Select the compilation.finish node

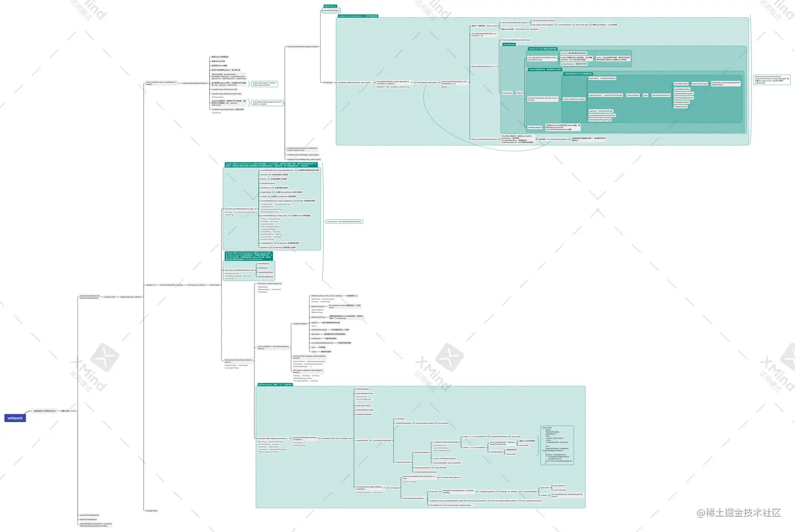[x=328, y=438]
